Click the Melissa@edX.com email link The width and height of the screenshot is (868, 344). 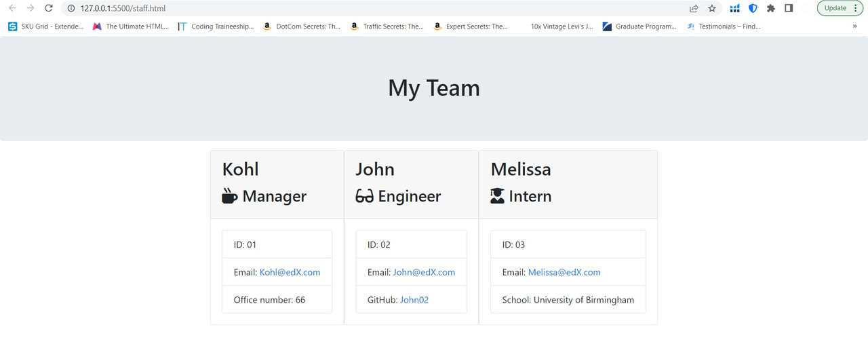pos(564,272)
